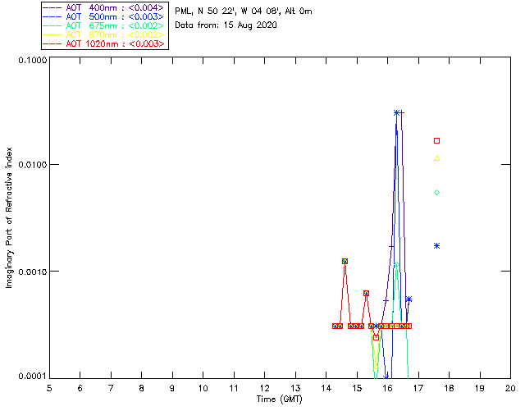Click the red square marker at 17.6 hours
The height and width of the screenshot is (420, 525).
pos(436,140)
